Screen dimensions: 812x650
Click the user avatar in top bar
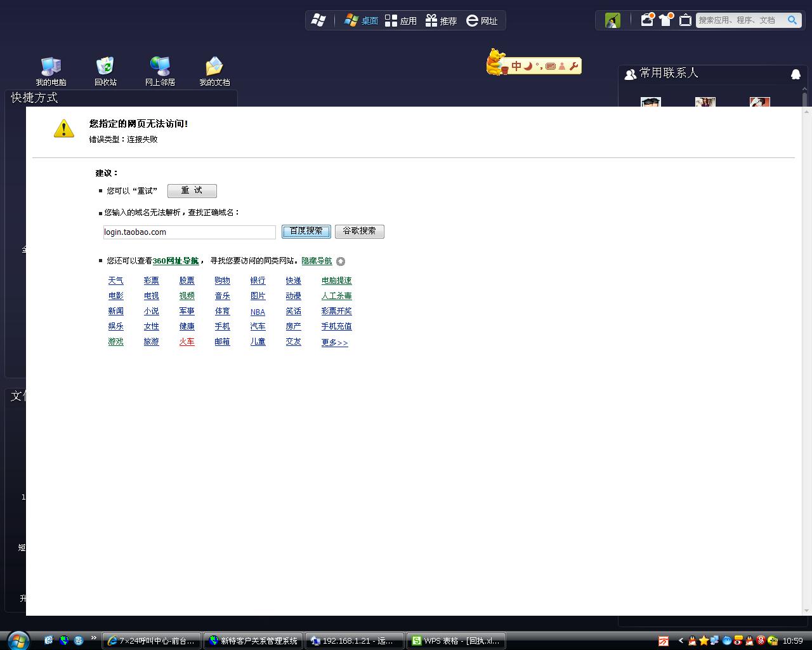click(x=613, y=20)
